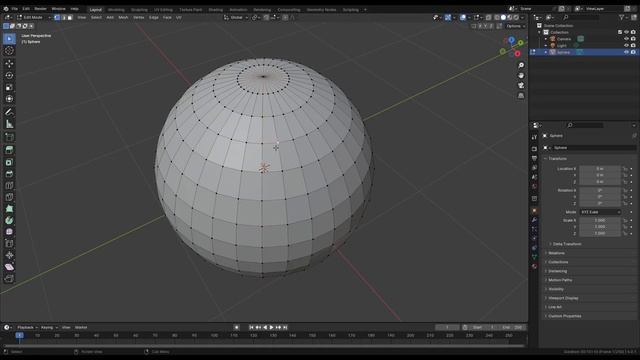Select the Smooth tool
Screen dimensions: 640x360
[9, 232]
